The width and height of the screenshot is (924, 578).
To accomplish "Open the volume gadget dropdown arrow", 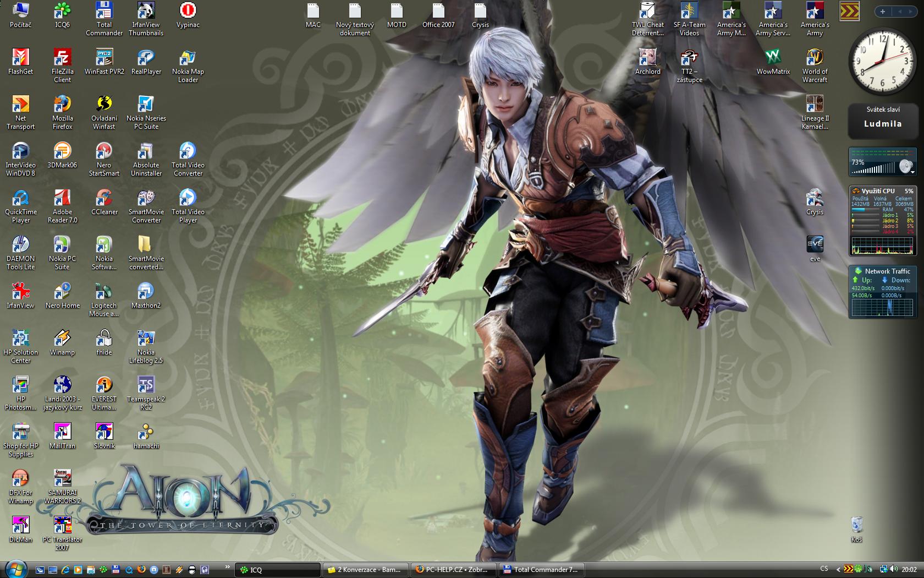I will pyautogui.click(x=912, y=172).
